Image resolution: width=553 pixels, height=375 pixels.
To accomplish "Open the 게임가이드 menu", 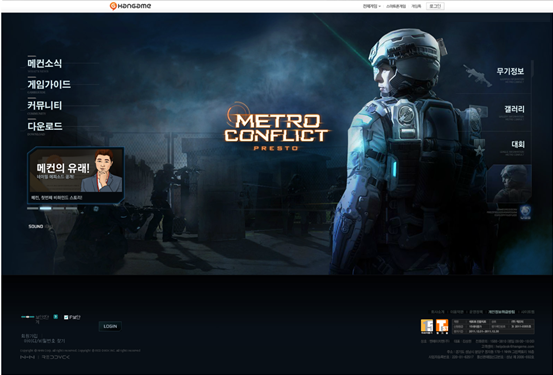I will coord(49,84).
